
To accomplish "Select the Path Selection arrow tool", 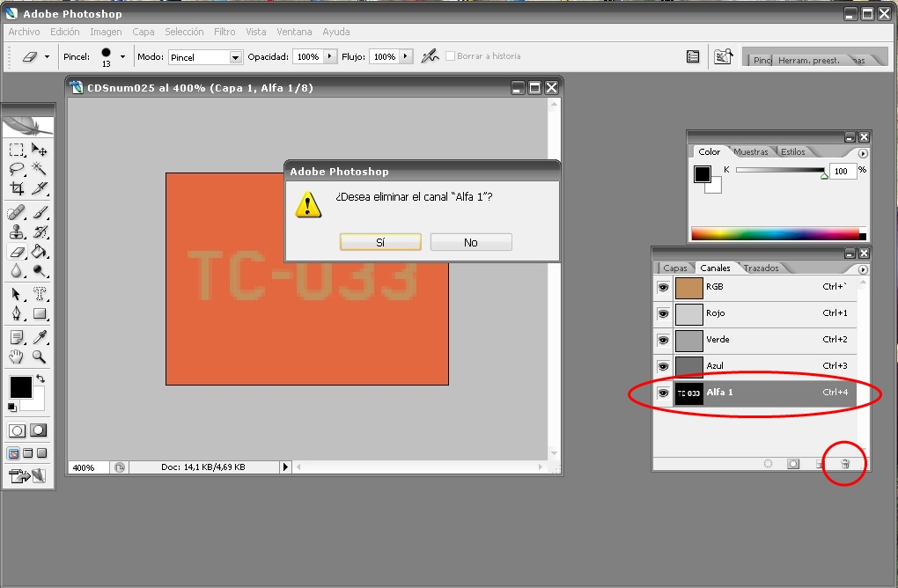I will (17, 294).
